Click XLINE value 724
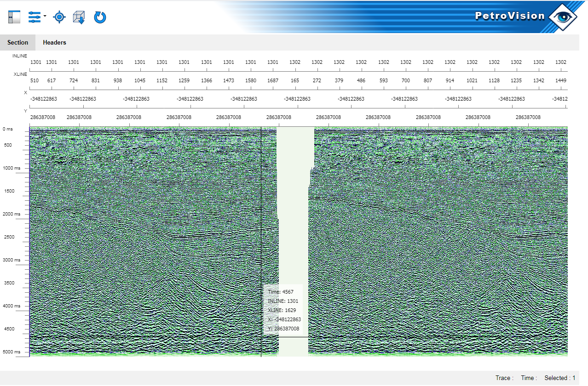Screen dimensions: 588x386 74,80
